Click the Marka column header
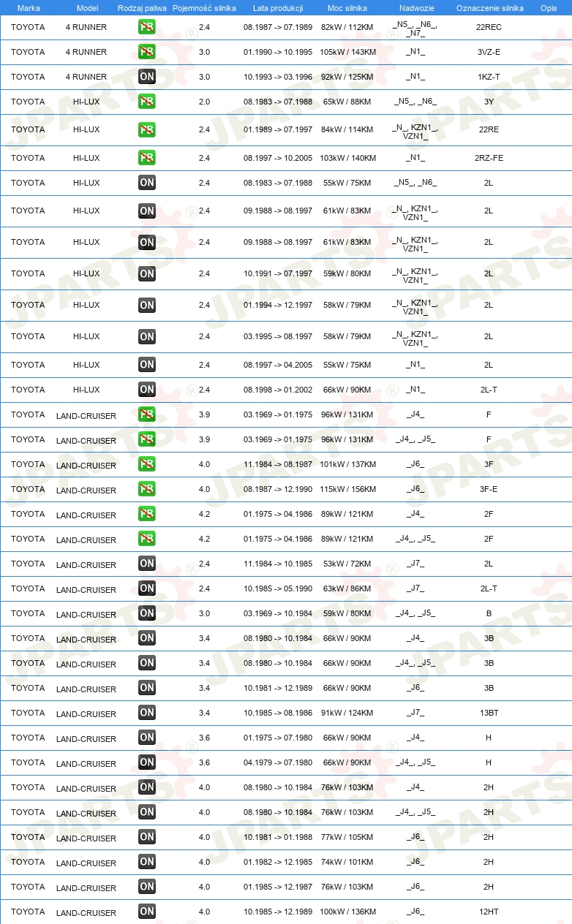Screen dimensions: 572x924 click(29, 8)
